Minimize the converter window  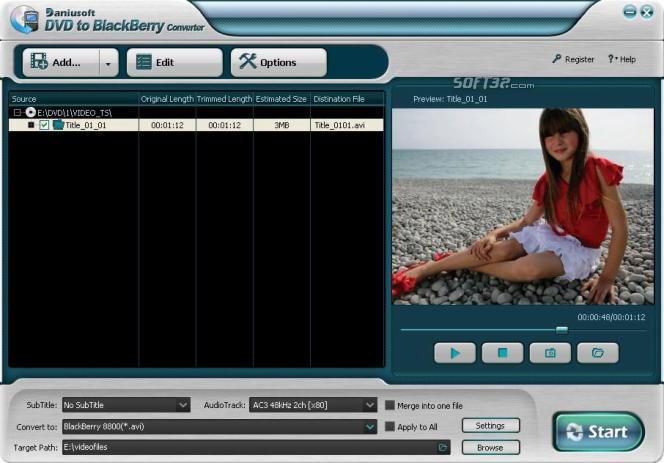pyautogui.click(x=630, y=12)
